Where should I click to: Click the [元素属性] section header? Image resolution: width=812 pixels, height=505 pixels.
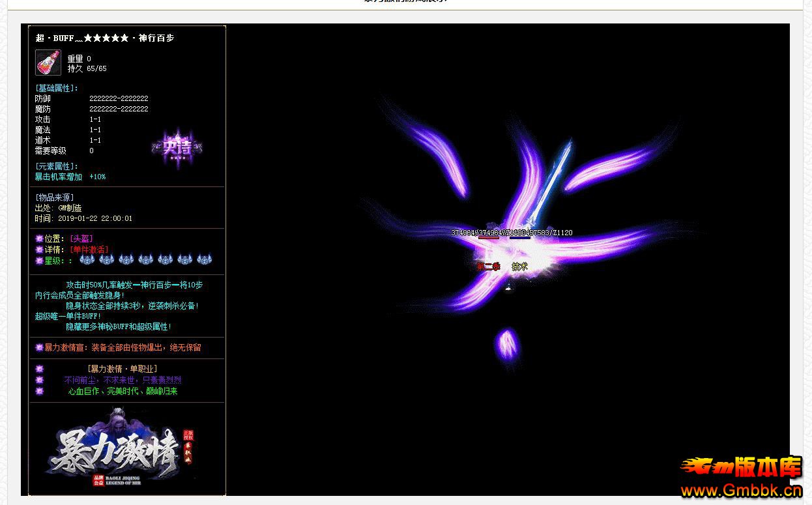(x=57, y=166)
